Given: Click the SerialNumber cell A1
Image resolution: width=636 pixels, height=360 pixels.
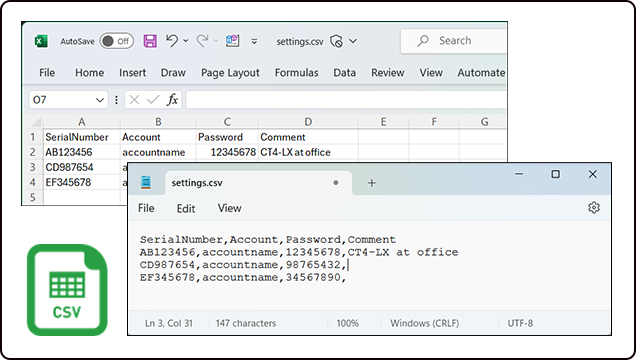Looking at the screenshot, I should pyautogui.click(x=82, y=137).
